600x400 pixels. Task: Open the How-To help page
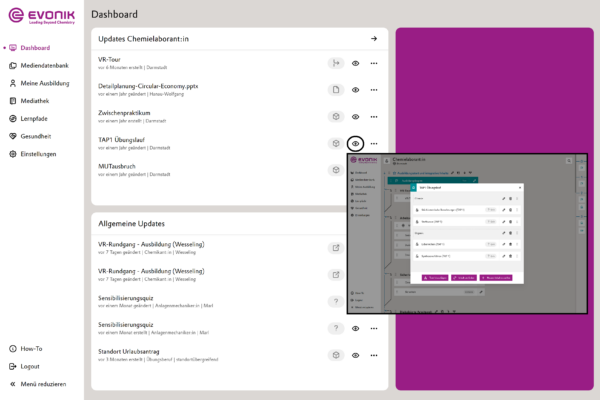click(x=26, y=349)
